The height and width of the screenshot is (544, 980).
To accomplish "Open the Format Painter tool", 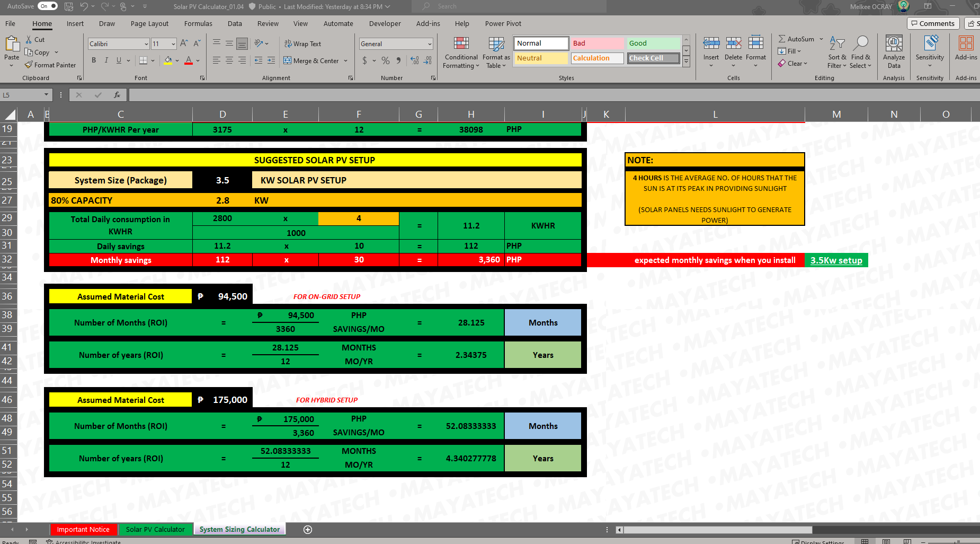I will coord(51,65).
